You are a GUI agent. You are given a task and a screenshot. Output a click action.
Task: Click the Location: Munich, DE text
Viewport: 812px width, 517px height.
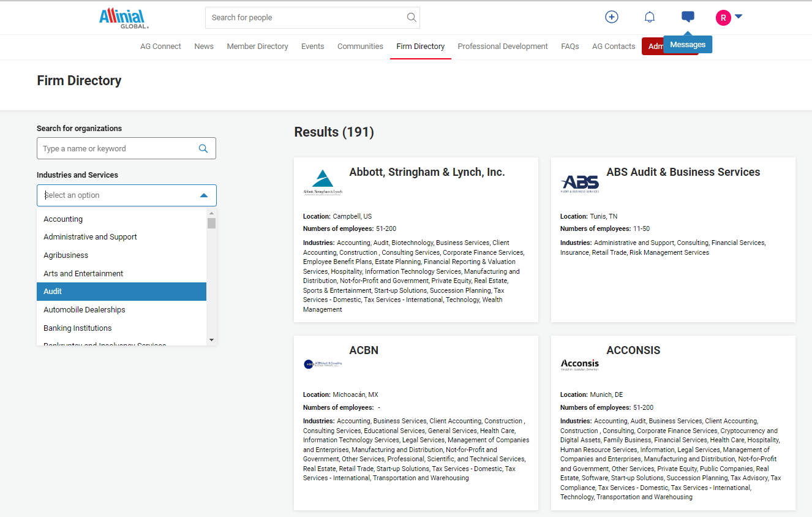point(592,394)
